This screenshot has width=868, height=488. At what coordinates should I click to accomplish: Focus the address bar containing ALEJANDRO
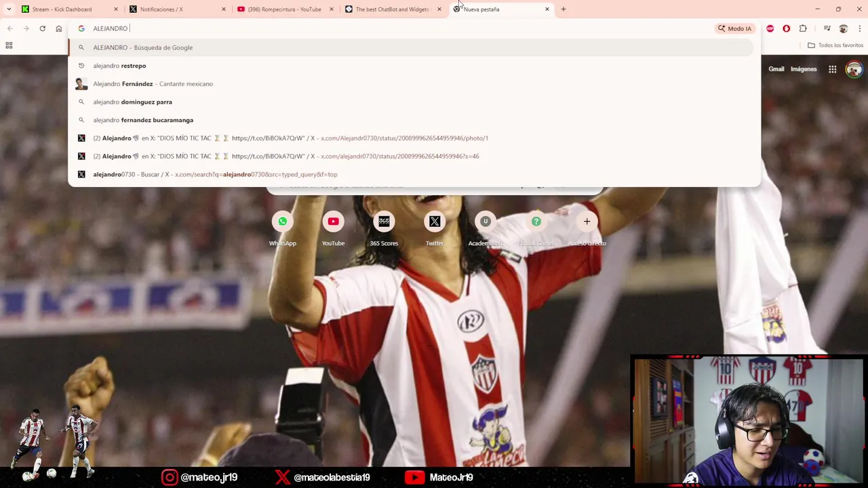click(393, 28)
